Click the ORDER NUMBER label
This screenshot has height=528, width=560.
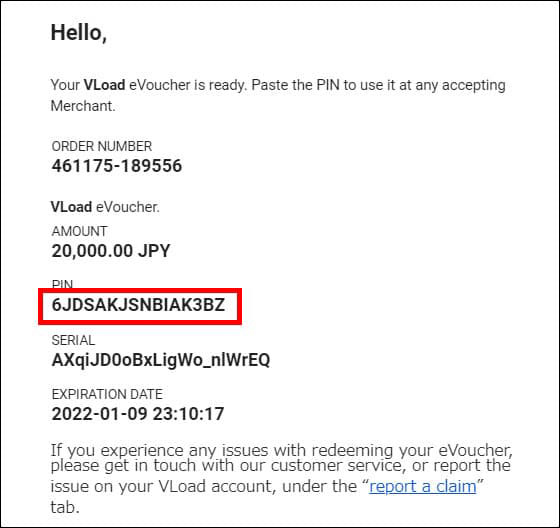(x=102, y=146)
